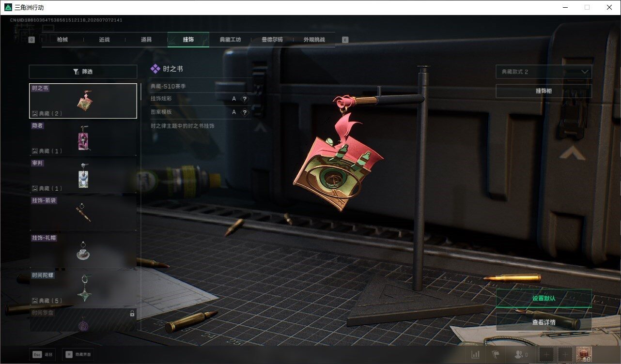
Task: Select the 挂饰 tab
Action: click(x=188, y=40)
